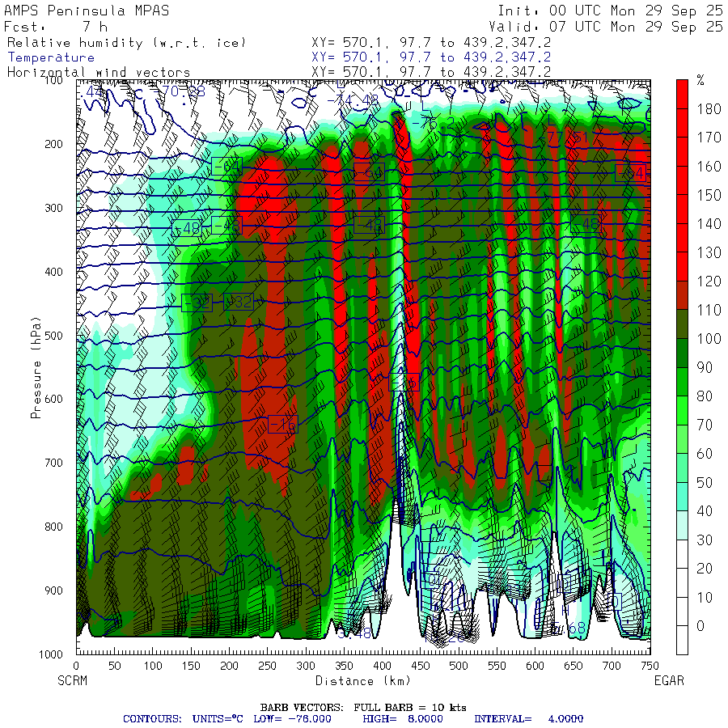
Task: Click the "180" colorbar tick label
Action: coord(709,109)
